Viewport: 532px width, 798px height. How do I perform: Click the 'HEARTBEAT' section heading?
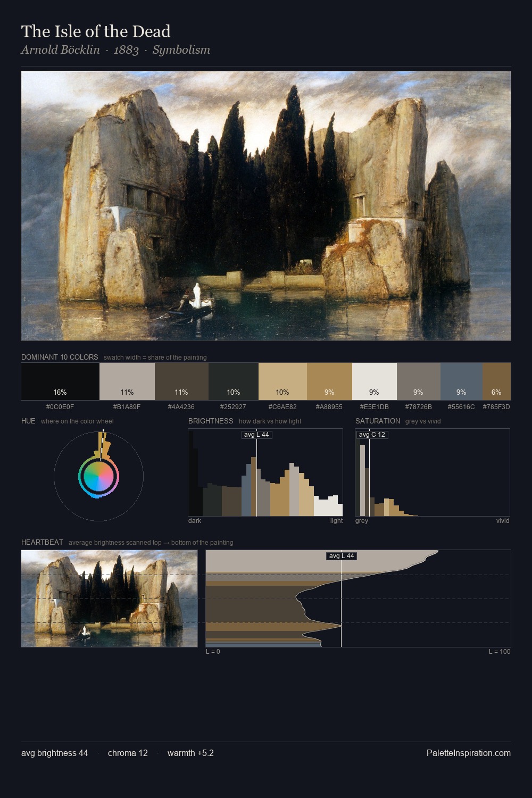42,542
